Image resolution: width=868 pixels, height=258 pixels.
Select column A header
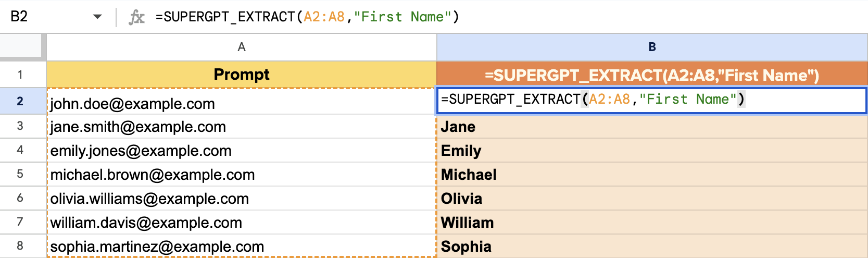[x=242, y=47]
